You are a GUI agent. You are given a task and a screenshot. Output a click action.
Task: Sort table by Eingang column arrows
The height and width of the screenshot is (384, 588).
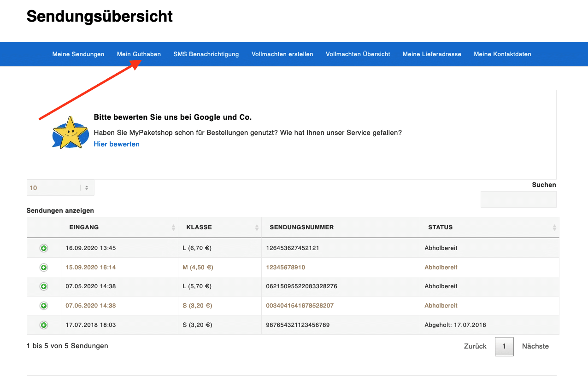click(173, 227)
